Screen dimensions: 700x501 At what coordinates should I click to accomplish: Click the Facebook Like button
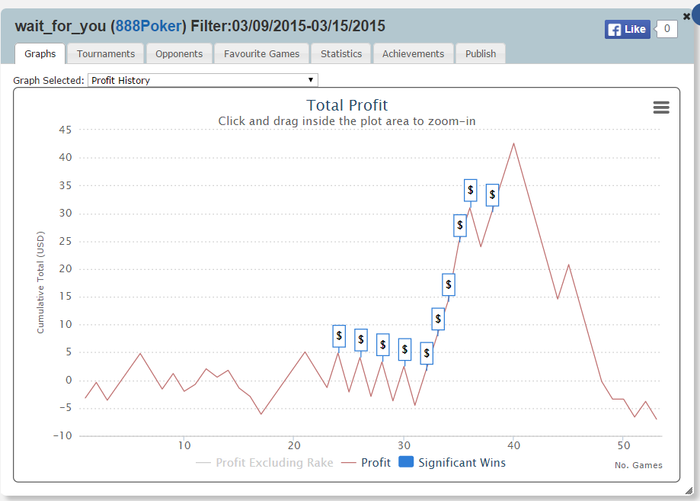[627, 29]
